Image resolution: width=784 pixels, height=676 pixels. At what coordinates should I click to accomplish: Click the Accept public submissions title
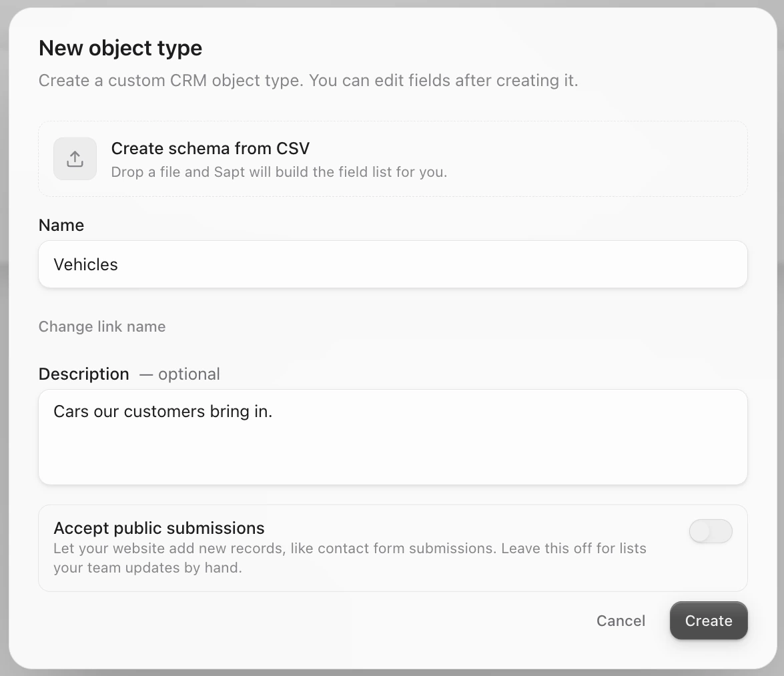point(159,528)
